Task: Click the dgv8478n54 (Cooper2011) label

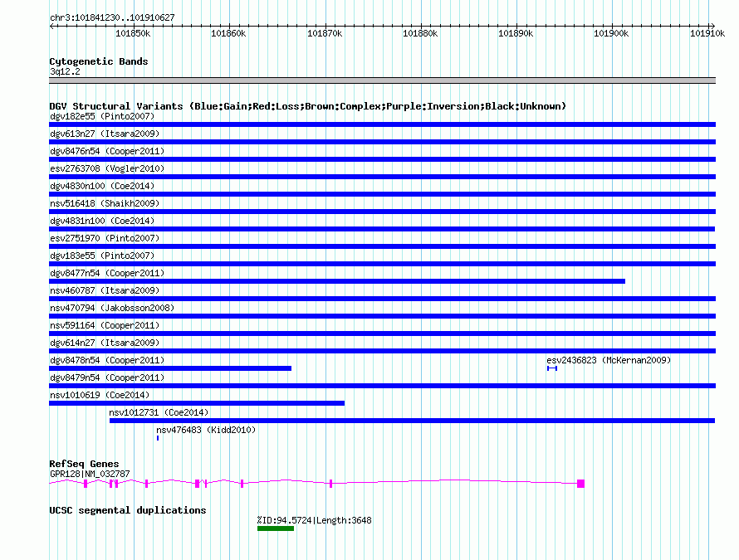Action: pos(107,360)
